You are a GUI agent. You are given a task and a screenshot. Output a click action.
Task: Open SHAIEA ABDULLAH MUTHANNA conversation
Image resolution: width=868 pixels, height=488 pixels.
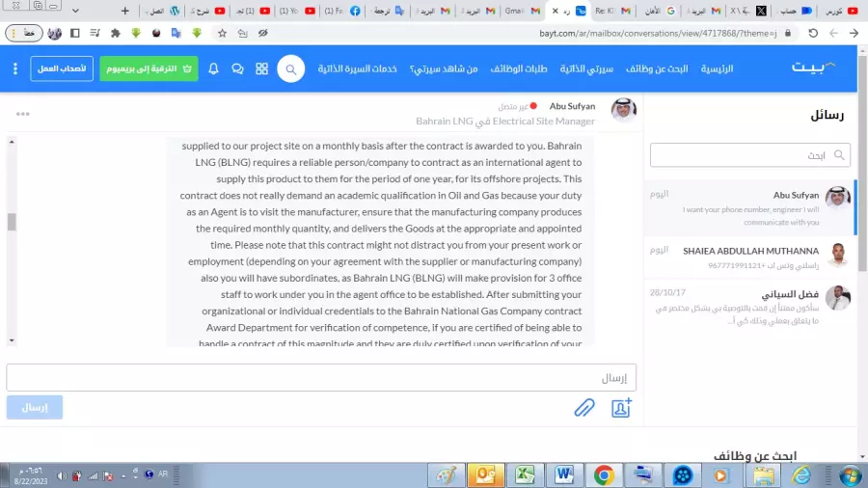750,258
